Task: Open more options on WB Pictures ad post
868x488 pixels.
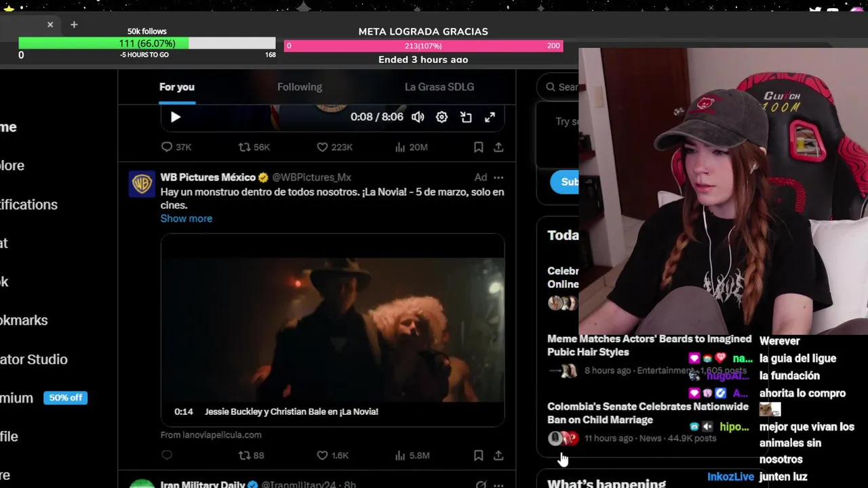Action: tap(498, 178)
